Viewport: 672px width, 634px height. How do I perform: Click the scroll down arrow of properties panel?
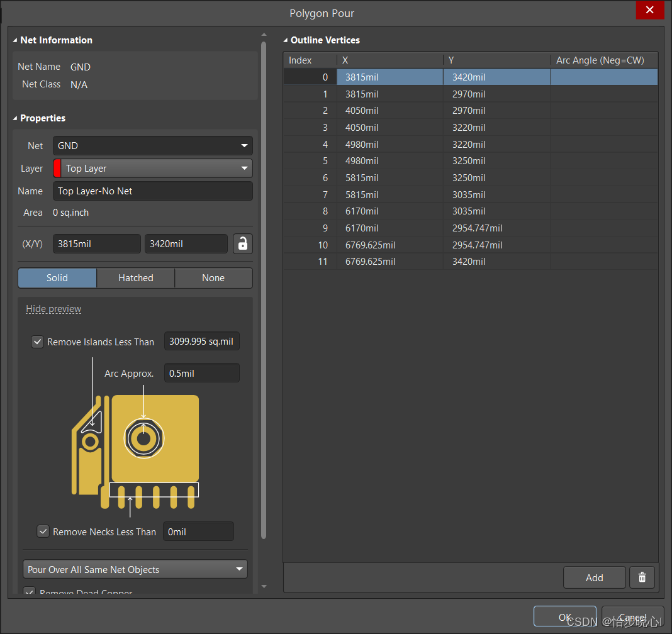point(264,586)
